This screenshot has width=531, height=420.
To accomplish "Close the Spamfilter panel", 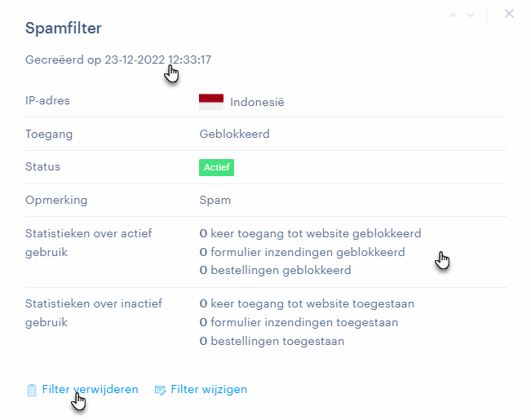I will tap(509, 14).
